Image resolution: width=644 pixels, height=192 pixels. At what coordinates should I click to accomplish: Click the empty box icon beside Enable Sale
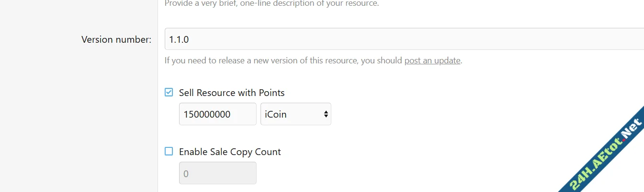pos(169,151)
